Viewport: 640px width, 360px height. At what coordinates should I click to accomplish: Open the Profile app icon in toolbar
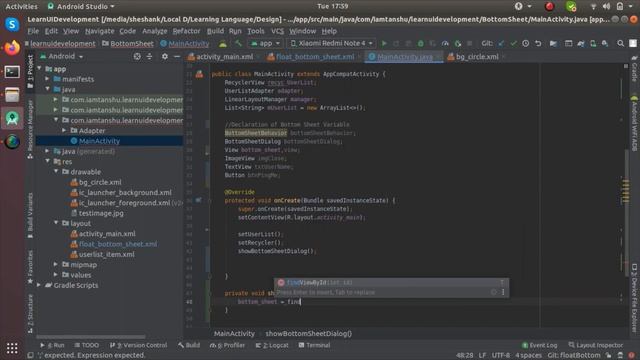tap(445, 43)
